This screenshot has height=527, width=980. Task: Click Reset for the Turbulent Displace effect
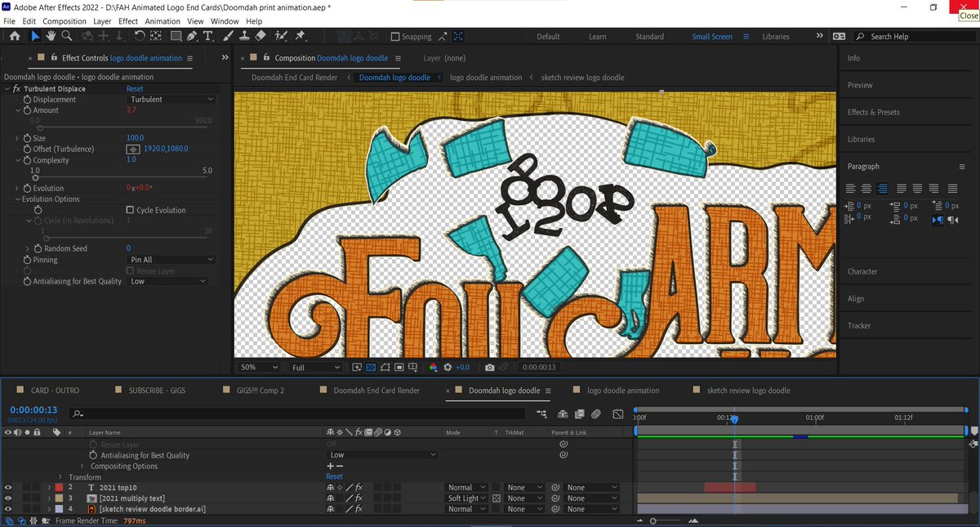[x=135, y=88]
